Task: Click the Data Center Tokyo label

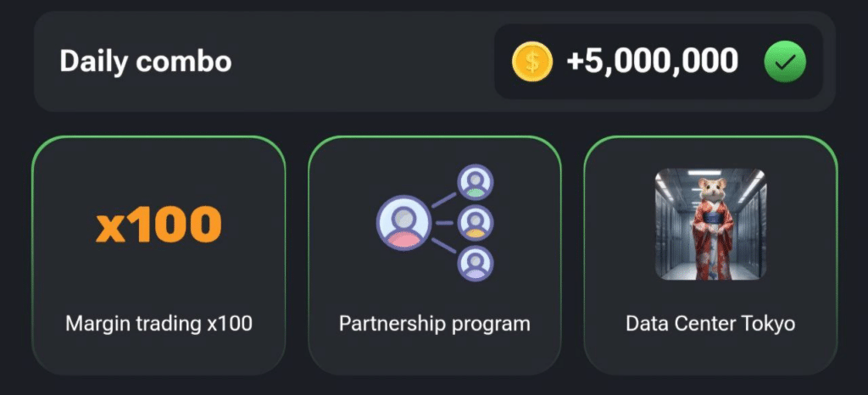Action: [x=710, y=323]
